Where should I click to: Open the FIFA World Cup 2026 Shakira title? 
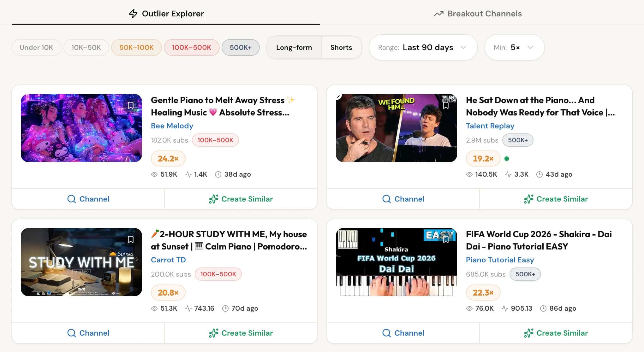tap(539, 240)
